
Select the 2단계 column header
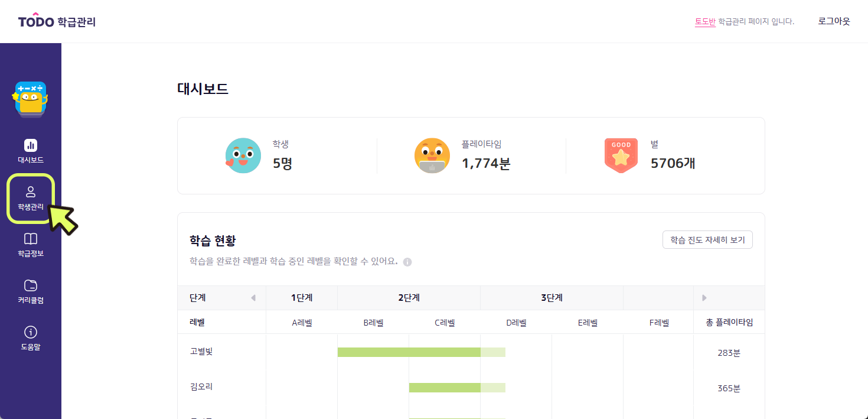[409, 298]
